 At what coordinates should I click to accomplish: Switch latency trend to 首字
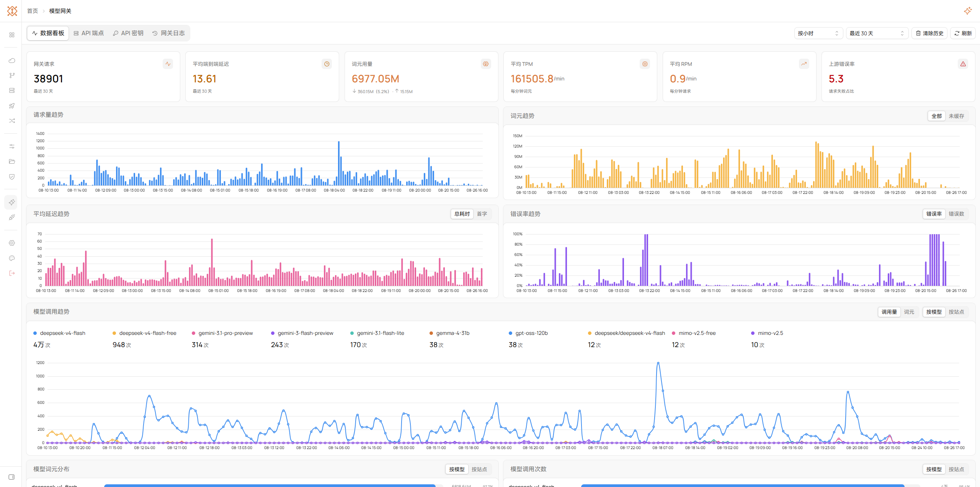482,214
